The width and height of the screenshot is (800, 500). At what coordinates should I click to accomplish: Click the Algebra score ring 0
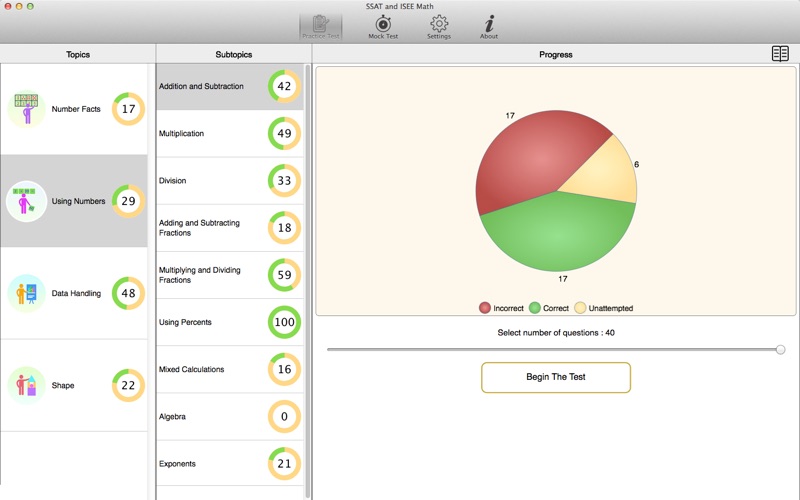pyautogui.click(x=284, y=416)
